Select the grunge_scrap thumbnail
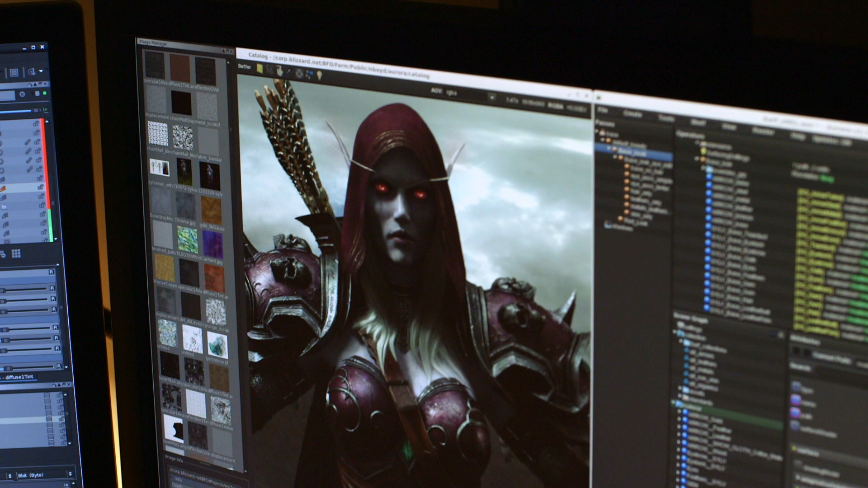 click(x=216, y=312)
